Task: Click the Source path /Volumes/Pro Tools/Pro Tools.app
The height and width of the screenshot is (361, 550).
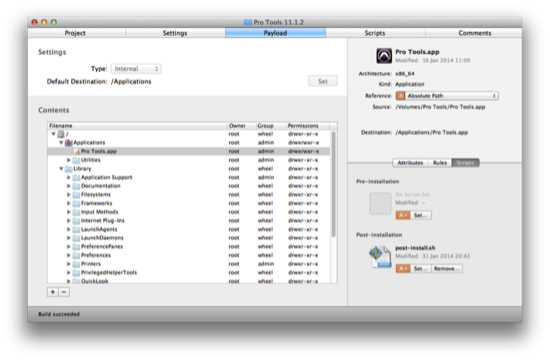Action: (x=440, y=107)
